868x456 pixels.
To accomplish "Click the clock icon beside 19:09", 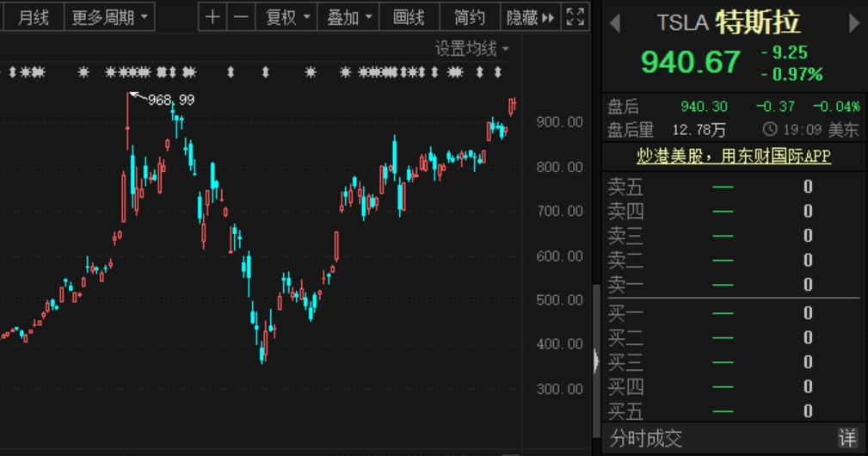I will 771,131.
